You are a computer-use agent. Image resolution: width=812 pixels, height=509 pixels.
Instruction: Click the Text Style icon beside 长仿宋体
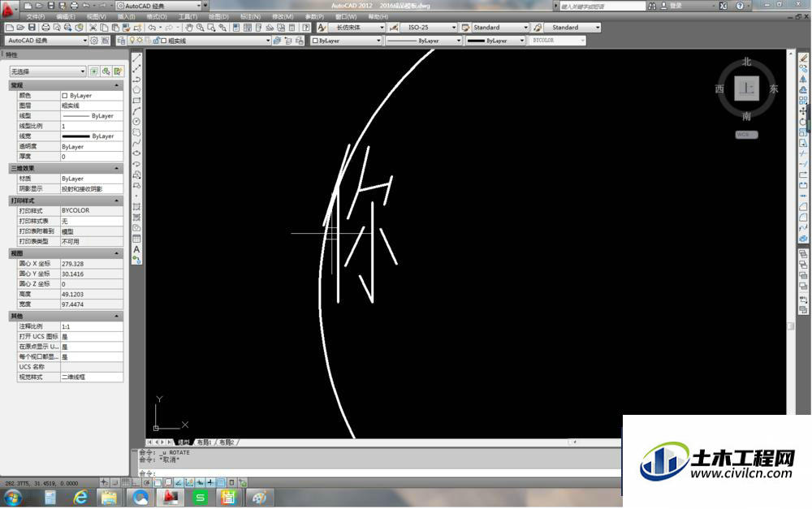click(x=322, y=28)
